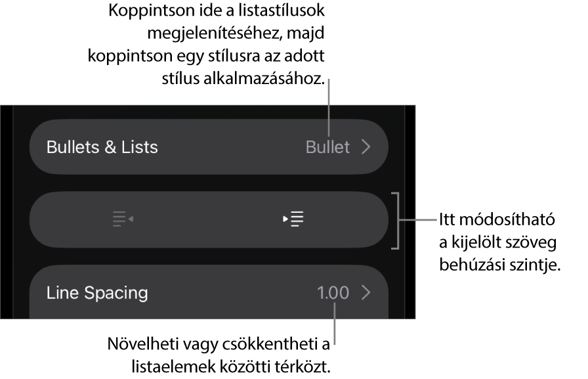Tap the dimmed left-pointing indent arrow icon
The image size is (588, 379).
(x=123, y=219)
